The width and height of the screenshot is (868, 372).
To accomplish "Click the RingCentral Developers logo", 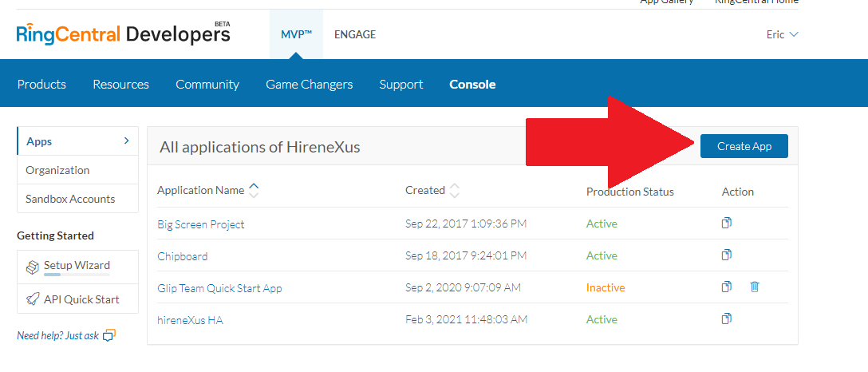I will [x=124, y=34].
